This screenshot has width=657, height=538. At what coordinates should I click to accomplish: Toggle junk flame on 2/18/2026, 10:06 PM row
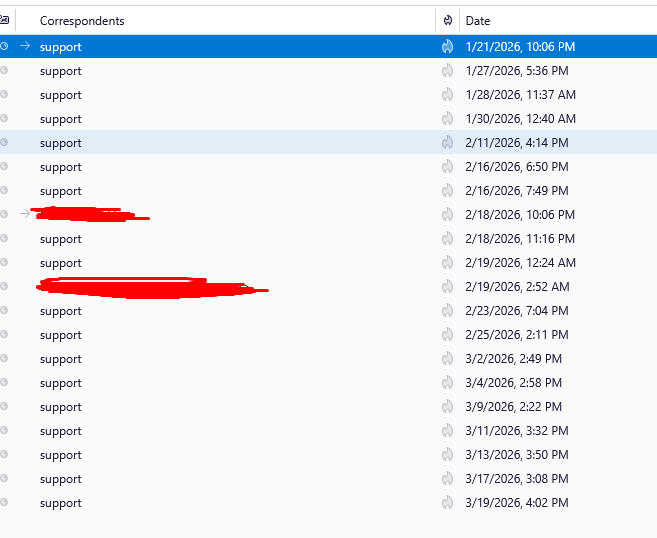(447, 215)
